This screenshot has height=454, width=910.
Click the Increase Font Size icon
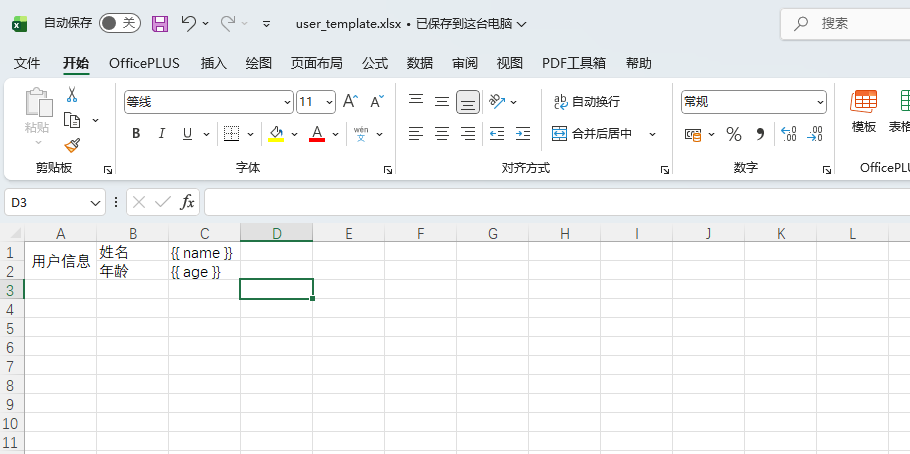pos(350,101)
